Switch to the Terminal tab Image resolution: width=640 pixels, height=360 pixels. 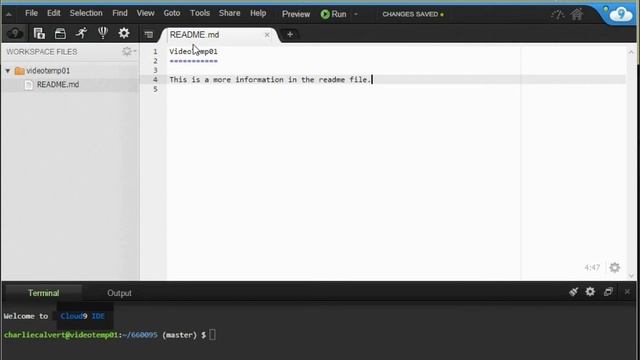click(x=43, y=293)
